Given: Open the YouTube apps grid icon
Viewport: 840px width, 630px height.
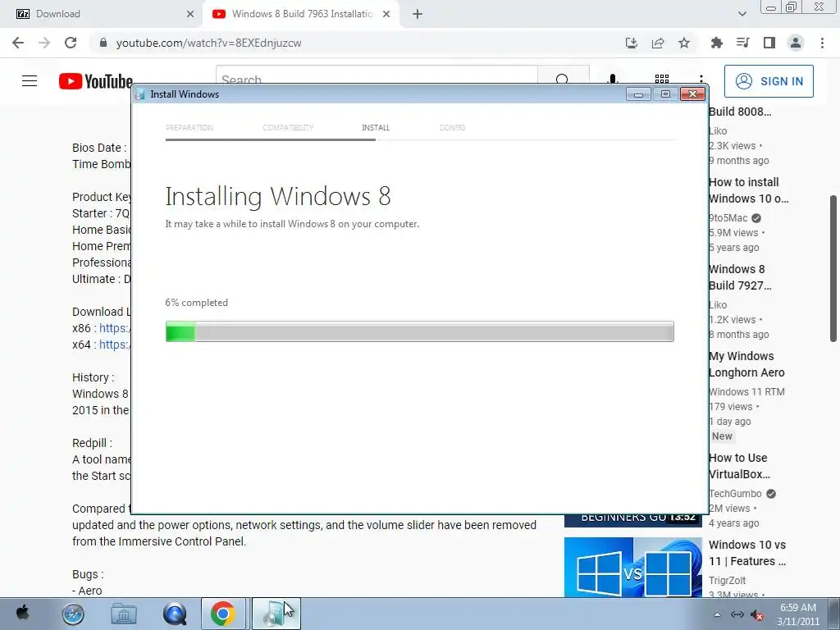Looking at the screenshot, I should 662,79.
